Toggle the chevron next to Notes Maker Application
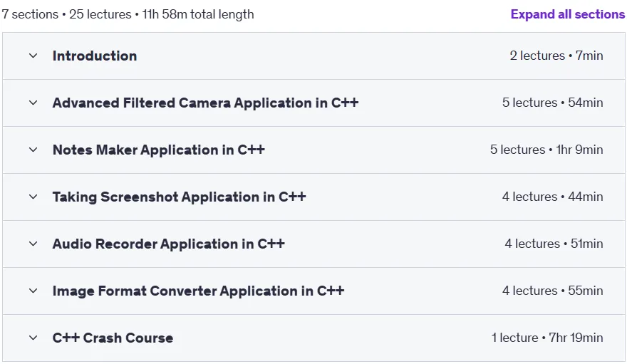The width and height of the screenshot is (627, 364). 33,150
